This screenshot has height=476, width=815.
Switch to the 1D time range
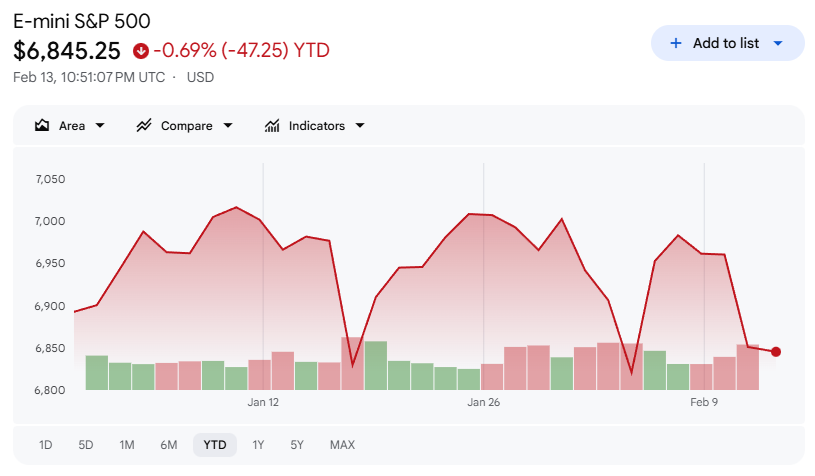point(46,445)
